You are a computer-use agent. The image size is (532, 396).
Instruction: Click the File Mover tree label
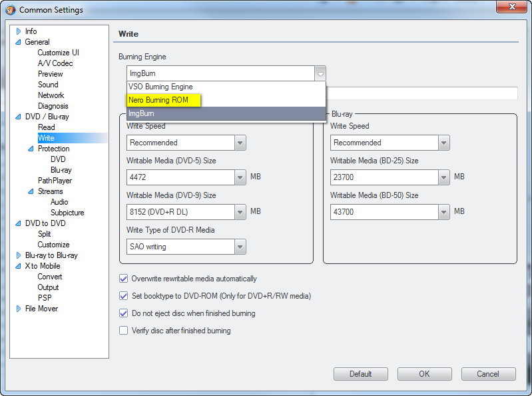coord(41,309)
